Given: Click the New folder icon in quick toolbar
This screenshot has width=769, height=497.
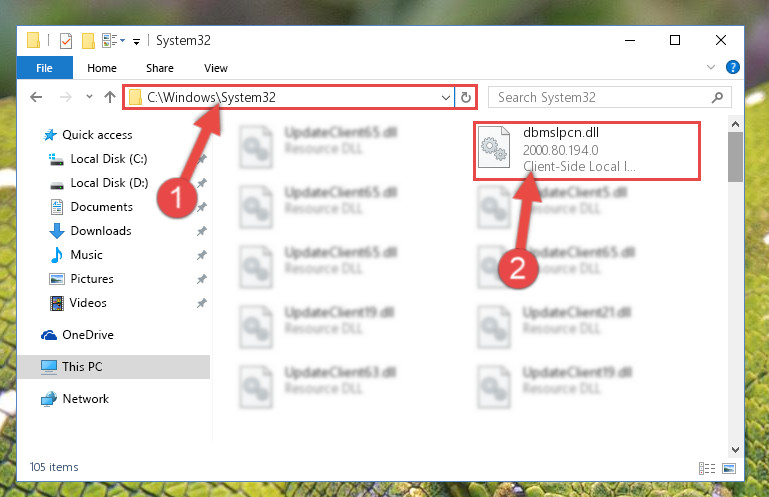Looking at the screenshot, I should pyautogui.click(x=88, y=41).
